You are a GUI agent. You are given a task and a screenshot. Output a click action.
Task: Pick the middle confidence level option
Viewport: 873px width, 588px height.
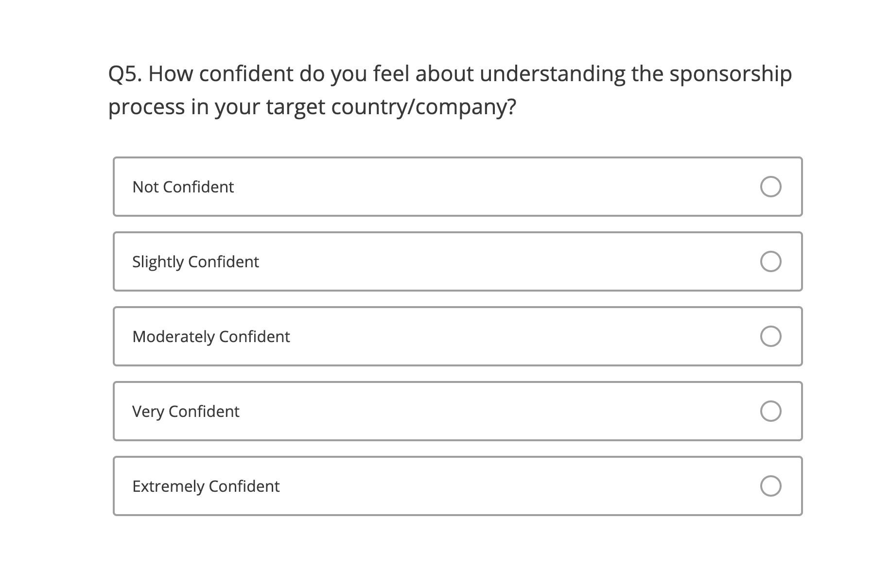click(x=457, y=336)
